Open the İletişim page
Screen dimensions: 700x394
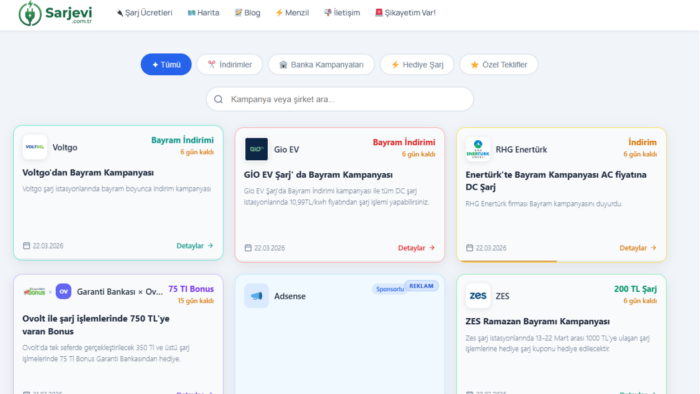pyautogui.click(x=342, y=13)
